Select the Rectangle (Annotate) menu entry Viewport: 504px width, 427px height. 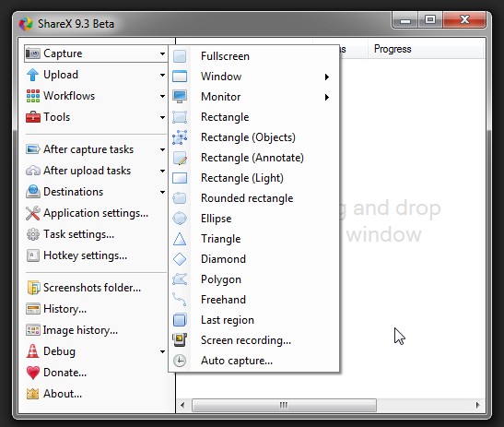click(x=254, y=158)
